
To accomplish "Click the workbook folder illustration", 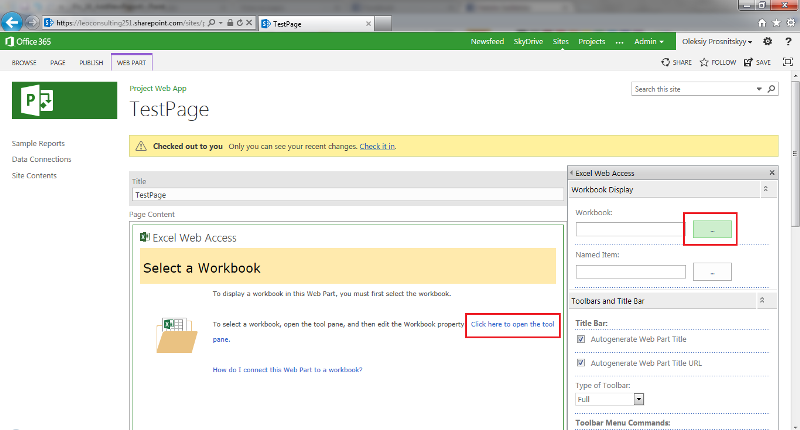I will [177, 335].
